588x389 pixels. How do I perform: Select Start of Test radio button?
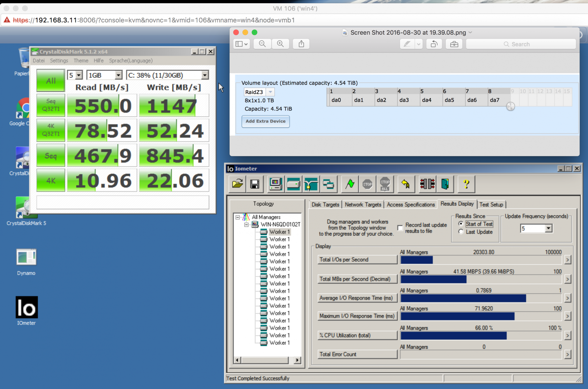tap(461, 224)
